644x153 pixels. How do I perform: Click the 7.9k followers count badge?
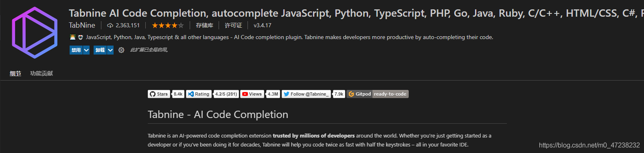click(339, 94)
